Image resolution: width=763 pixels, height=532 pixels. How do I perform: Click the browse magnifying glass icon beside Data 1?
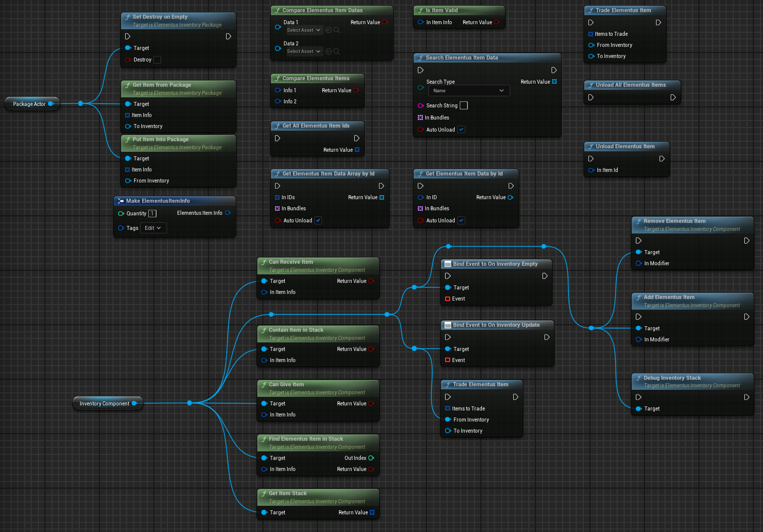336,30
